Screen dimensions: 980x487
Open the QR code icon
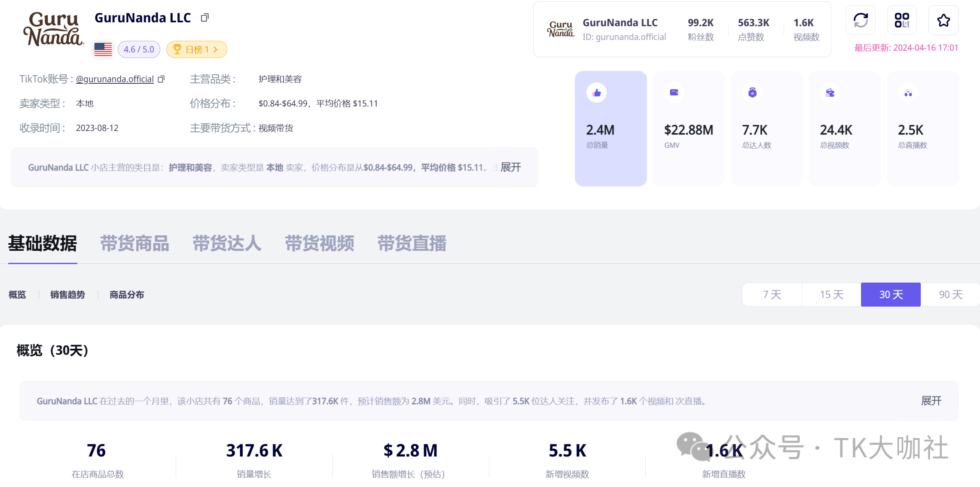pyautogui.click(x=902, y=20)
